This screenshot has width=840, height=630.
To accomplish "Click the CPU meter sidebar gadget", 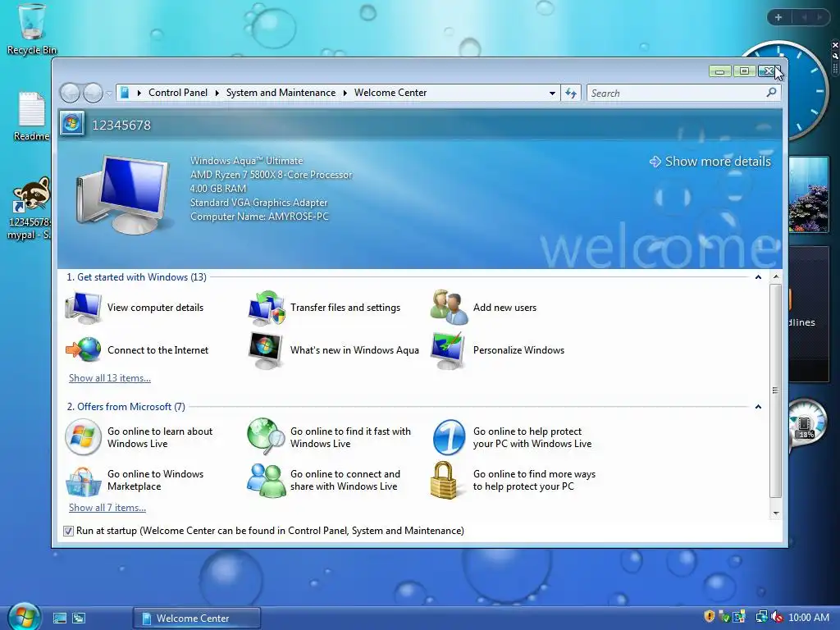I will pyautogui.click(x=806, y=423).
